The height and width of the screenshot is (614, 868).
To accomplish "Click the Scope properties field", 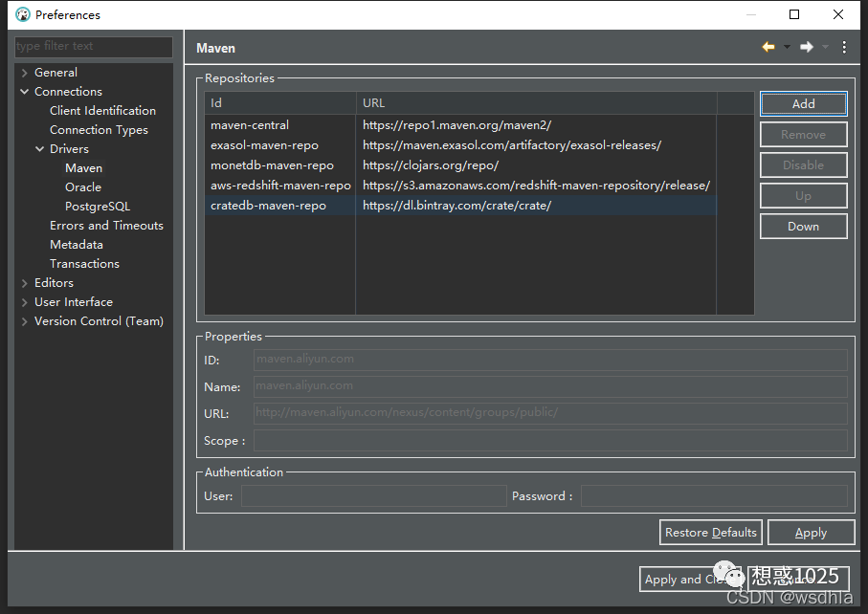I will pos(550,440).
